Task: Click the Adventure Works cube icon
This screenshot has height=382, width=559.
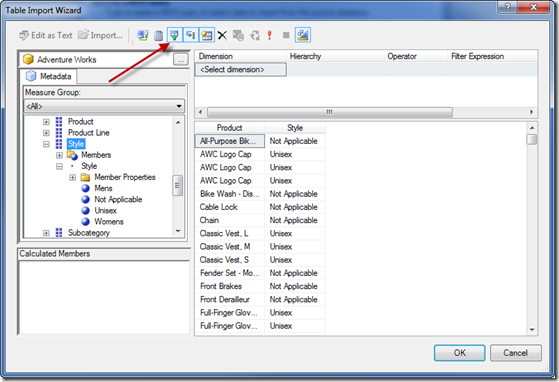Action: coord(28,59)
